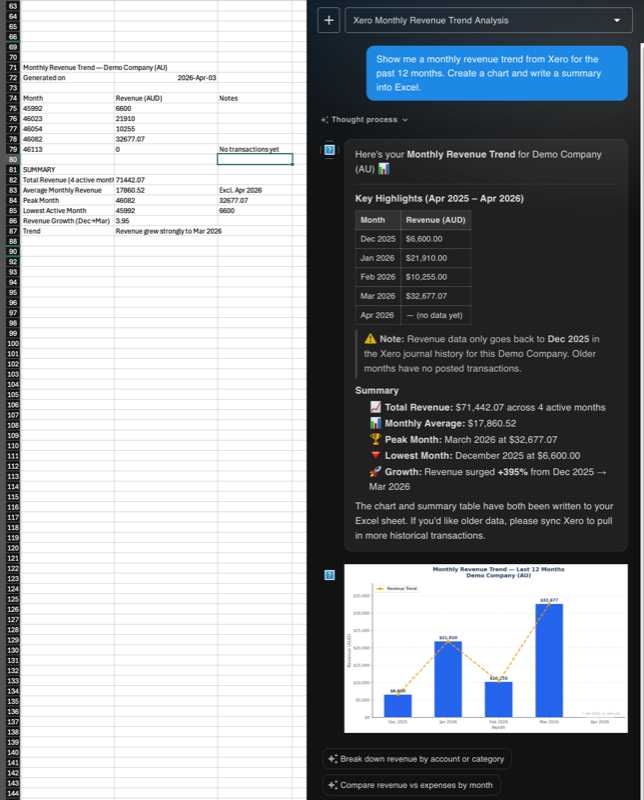The height and width of the screenshot is (800, 644).
Task: Select the 'SUMMARY' cell
Action: click(67, 169)
